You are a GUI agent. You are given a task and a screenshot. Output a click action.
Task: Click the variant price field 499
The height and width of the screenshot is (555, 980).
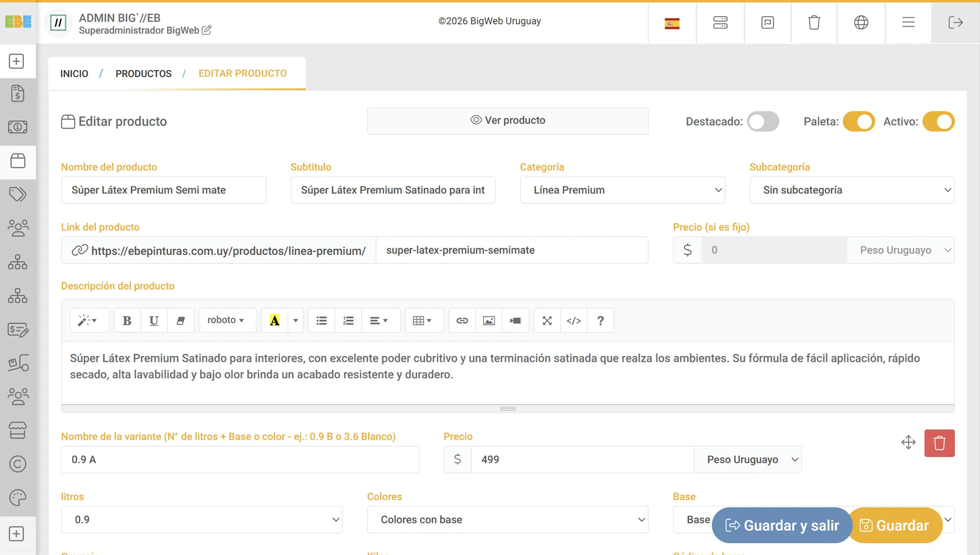582,460
